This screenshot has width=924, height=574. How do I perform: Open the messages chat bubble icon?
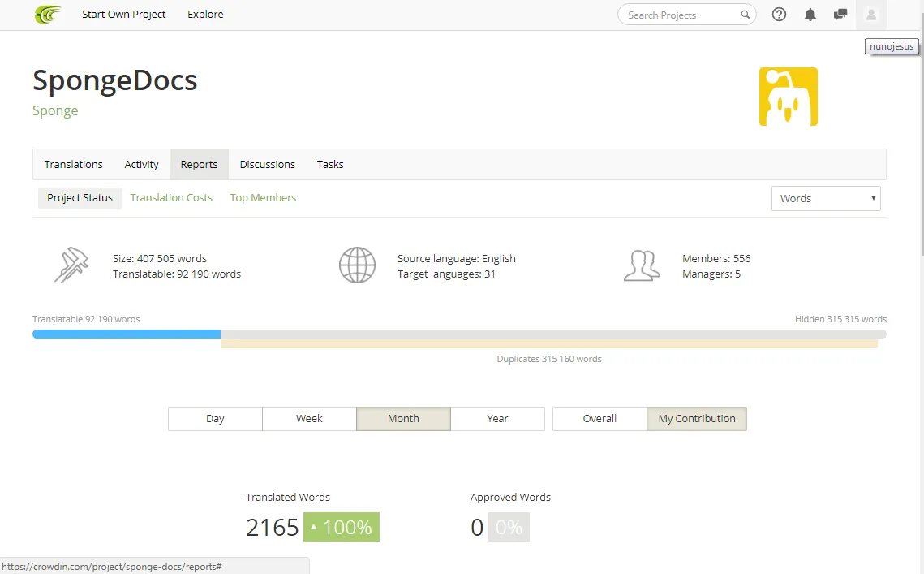pyautogui.click(x=840, y=15)
